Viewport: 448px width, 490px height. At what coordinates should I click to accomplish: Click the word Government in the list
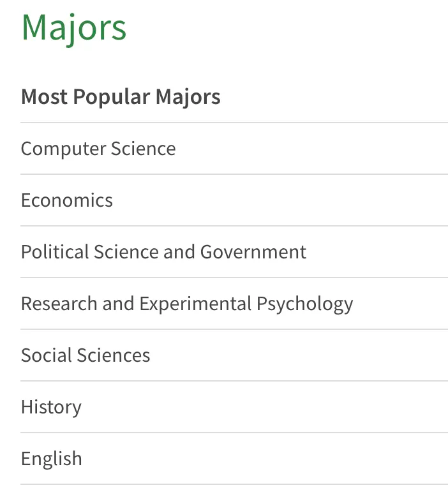[253, 251]
